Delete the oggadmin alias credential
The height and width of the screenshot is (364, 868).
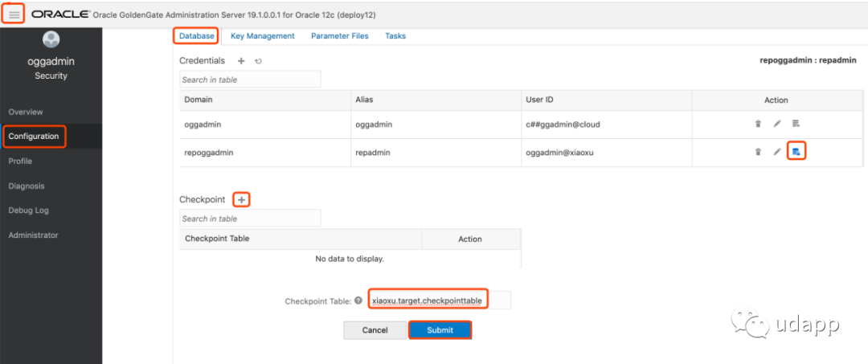[757, 124]
